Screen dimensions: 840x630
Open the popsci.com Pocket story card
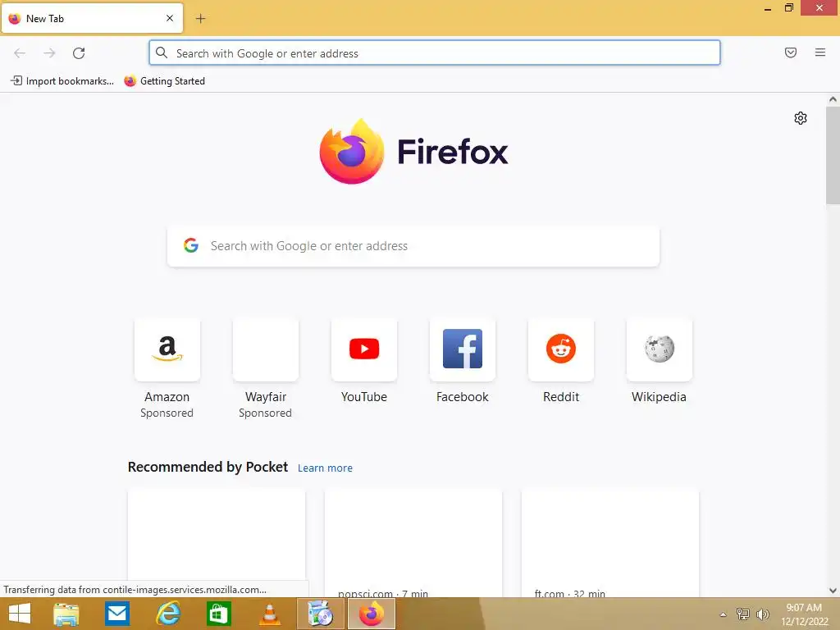(413, 542)
